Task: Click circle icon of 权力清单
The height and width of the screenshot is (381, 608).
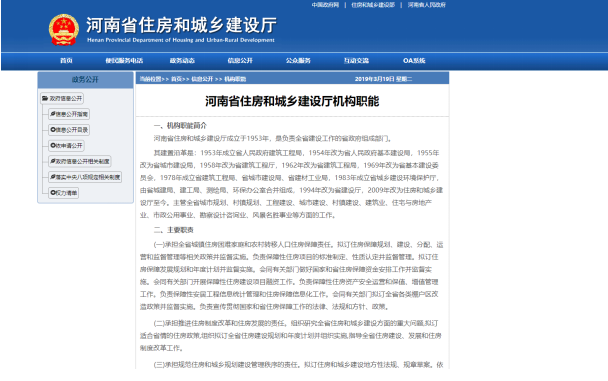Action: (53, 192)
